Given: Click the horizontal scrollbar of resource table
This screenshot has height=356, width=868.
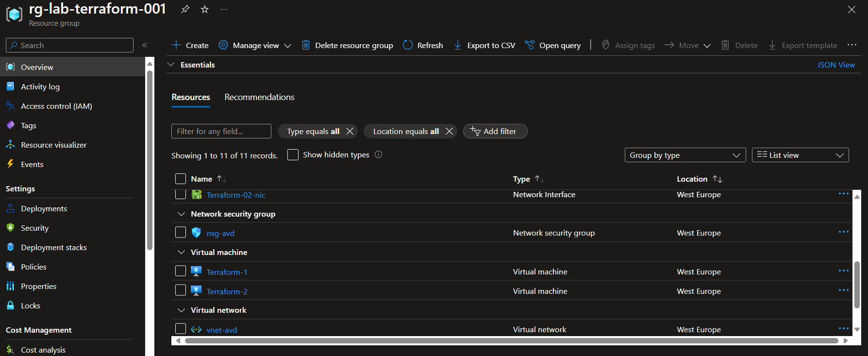Looking at the screenshot, I should pos(512,340).
